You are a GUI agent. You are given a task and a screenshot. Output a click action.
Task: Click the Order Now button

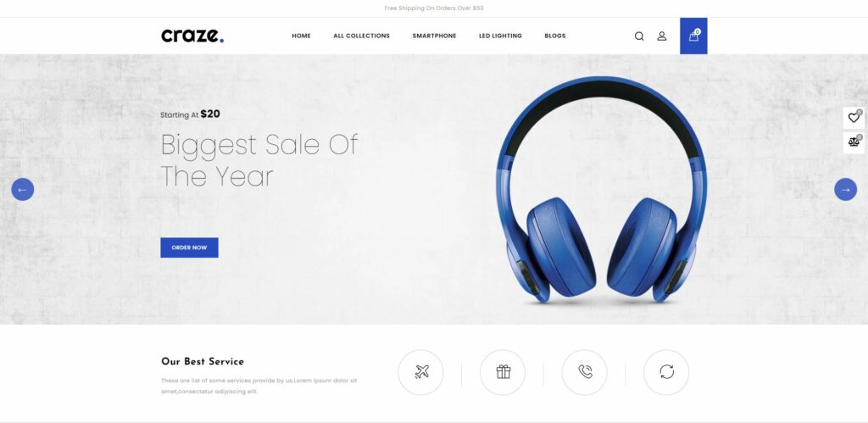189,248
